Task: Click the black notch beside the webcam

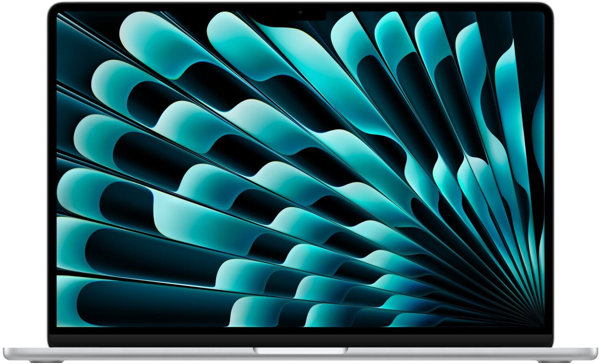Action: (x=315, y=16)
